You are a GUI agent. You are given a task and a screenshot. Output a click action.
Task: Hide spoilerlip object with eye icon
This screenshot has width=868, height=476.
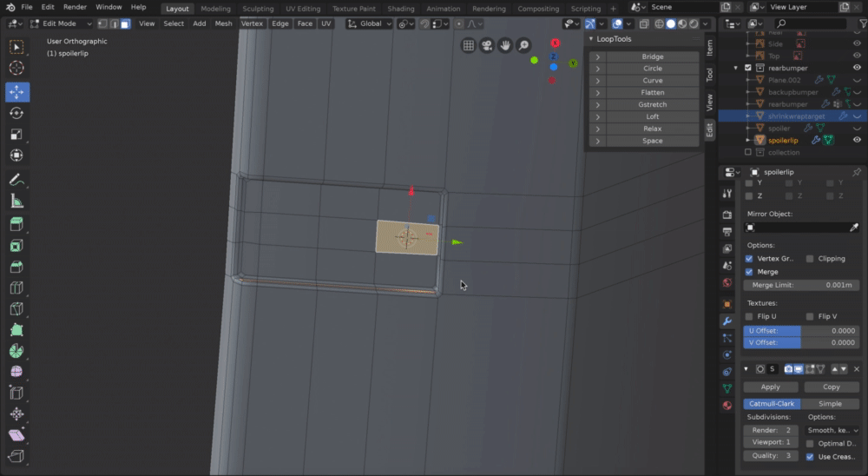[857, 140]
